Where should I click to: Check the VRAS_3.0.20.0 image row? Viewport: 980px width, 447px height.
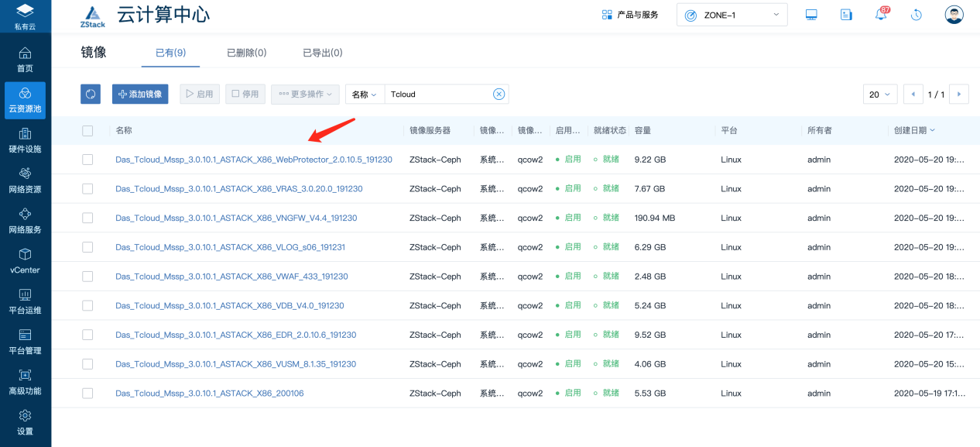pos(87,189)
